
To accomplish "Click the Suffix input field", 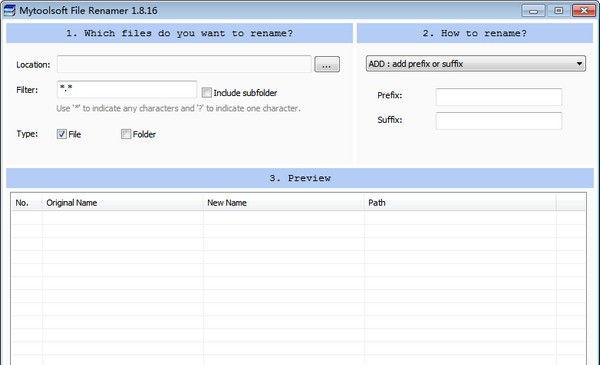I will 499,121.
